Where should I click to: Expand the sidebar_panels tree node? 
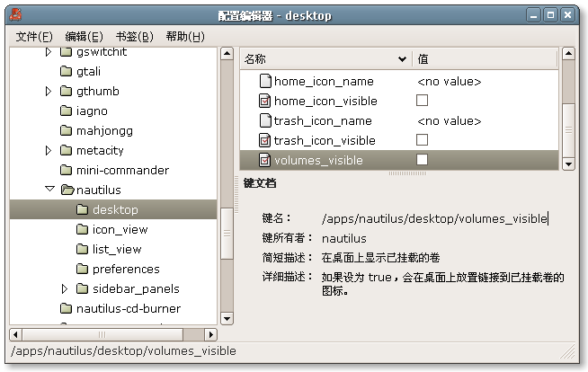(65, 288)
